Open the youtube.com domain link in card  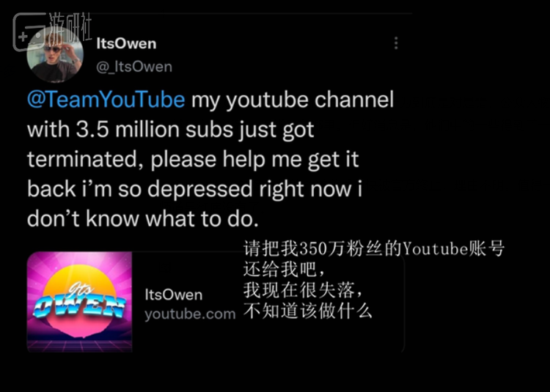pos(190,314)
